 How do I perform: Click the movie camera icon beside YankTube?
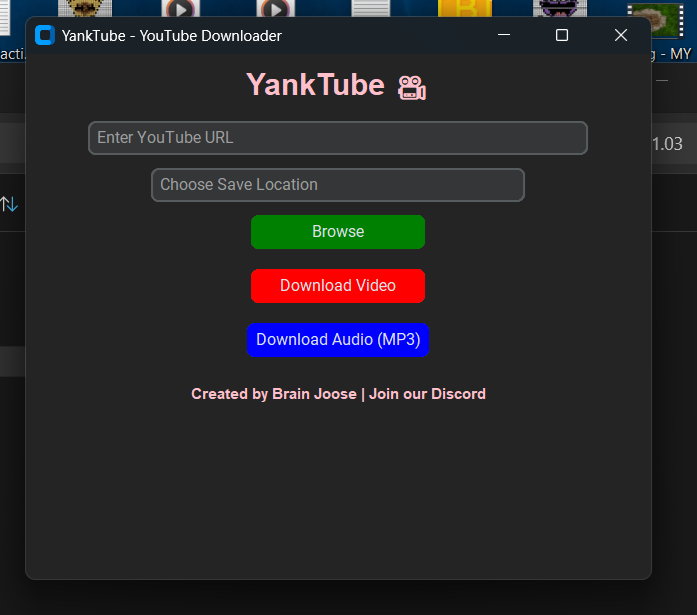(412, 87)
